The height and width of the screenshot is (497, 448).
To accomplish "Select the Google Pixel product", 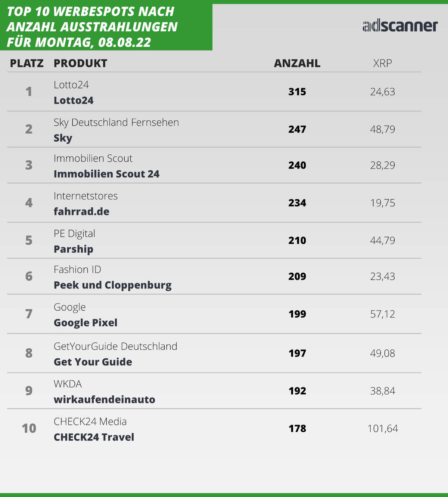I will pyautogui.click(x=85, y=323).
